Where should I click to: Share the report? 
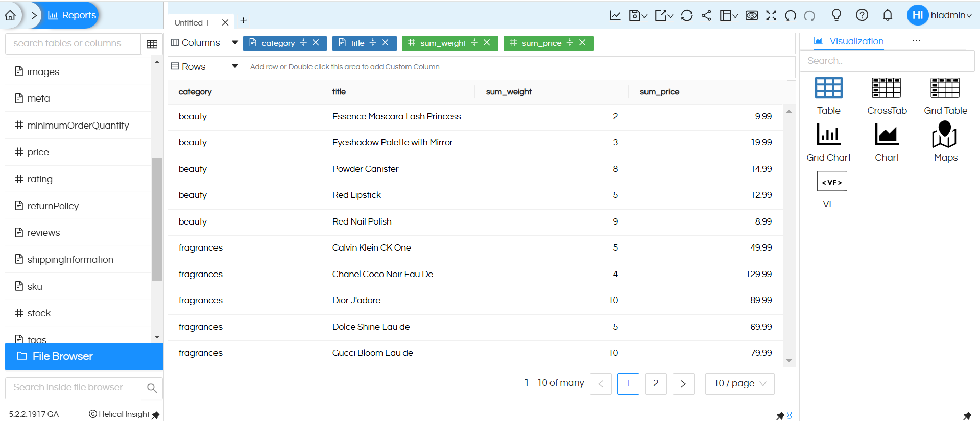(706, 15)
